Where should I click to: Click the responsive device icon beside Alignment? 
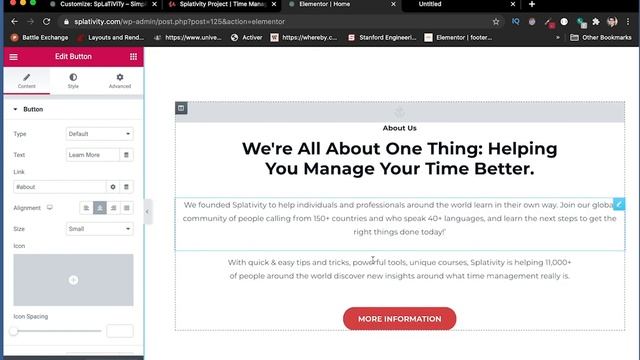tap(50, 207)
